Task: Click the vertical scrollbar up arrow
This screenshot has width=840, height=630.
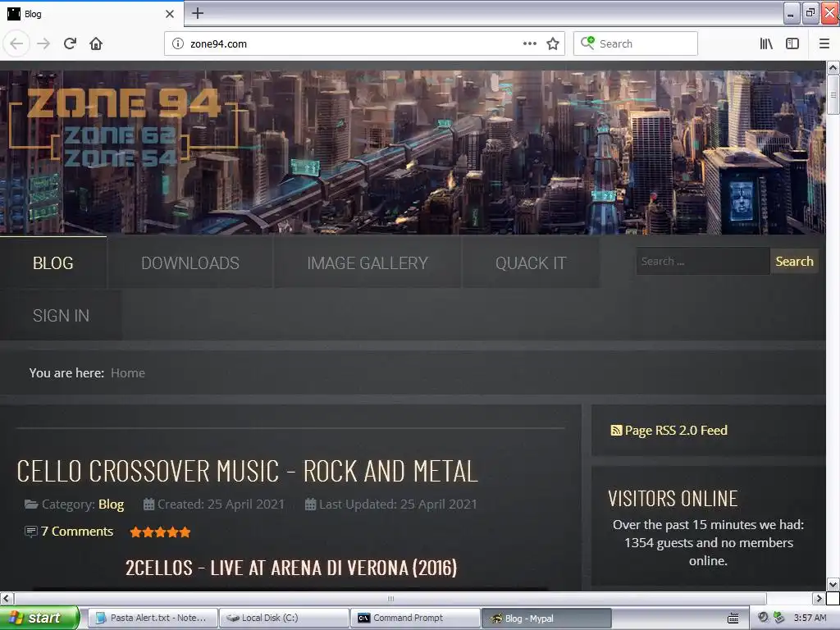Action: pos(833,68)
